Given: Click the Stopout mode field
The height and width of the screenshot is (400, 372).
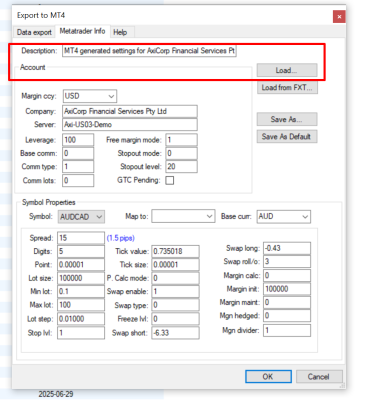Looking at the screenshot, I should [181, 153].
